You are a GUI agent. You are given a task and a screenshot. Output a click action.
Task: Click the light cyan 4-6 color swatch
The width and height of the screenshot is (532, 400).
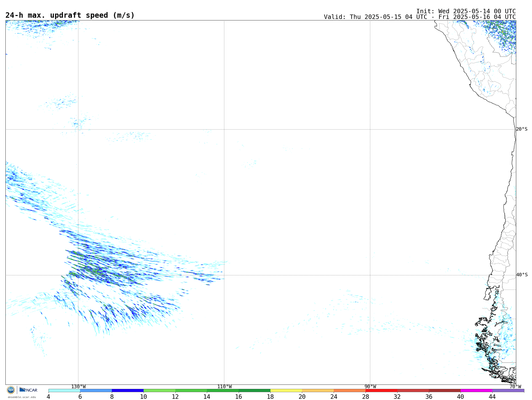[x=64, y=391]
